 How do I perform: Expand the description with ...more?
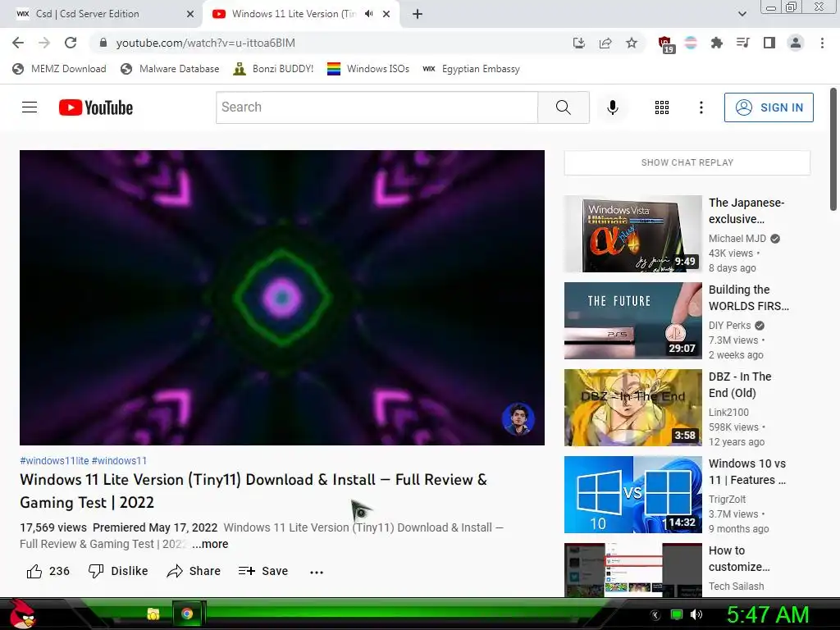pos(210,544)
